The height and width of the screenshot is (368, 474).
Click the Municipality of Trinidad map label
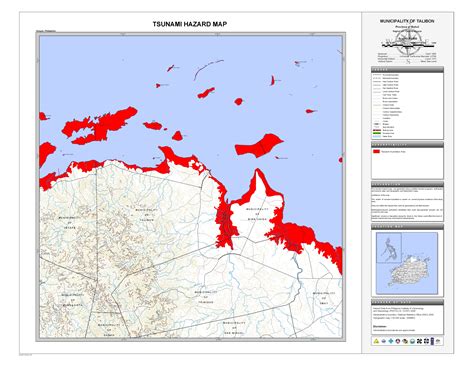click(x=206, y=297)
